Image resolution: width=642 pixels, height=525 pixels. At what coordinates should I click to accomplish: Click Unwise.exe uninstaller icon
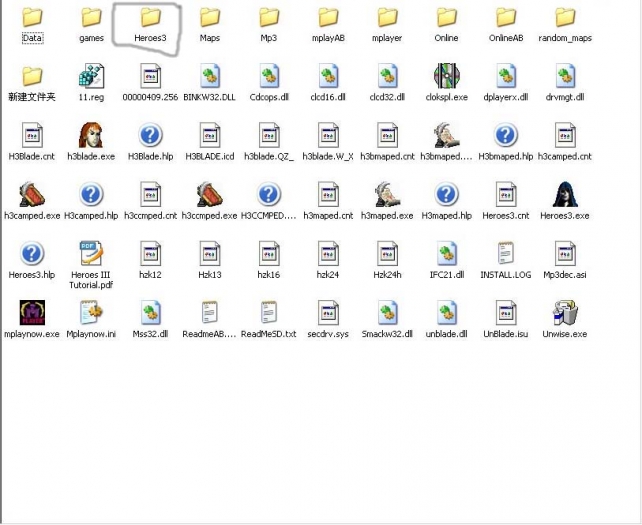click(565, 313)
